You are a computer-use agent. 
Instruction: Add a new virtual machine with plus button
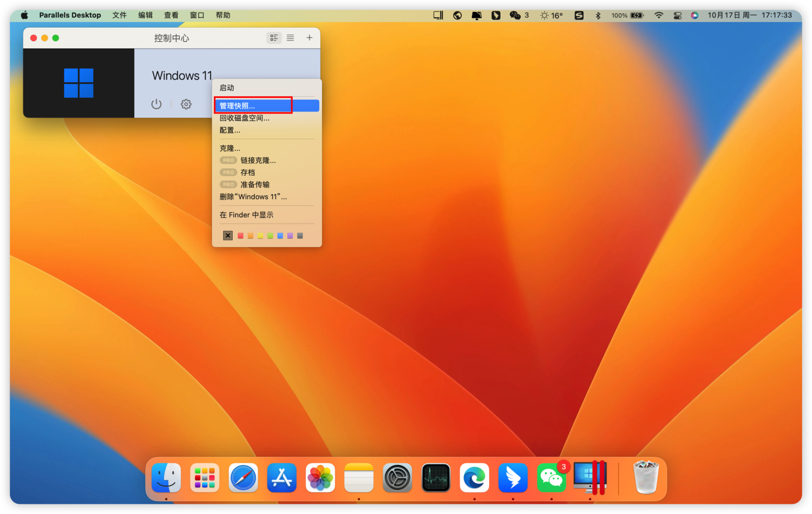coord(309,38)
